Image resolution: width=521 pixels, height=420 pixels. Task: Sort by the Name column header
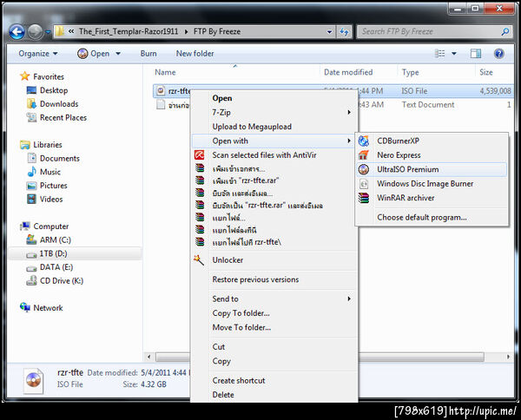pyautogui.click(x=165, y=72)
